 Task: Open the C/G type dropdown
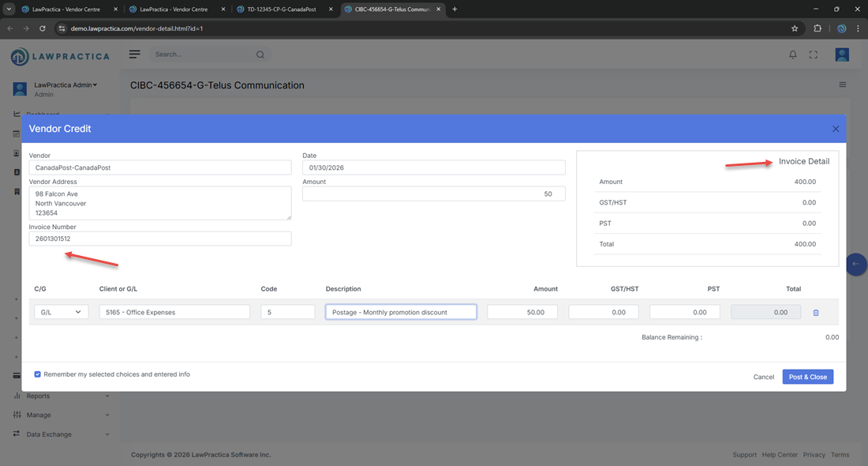pos(61,312)
